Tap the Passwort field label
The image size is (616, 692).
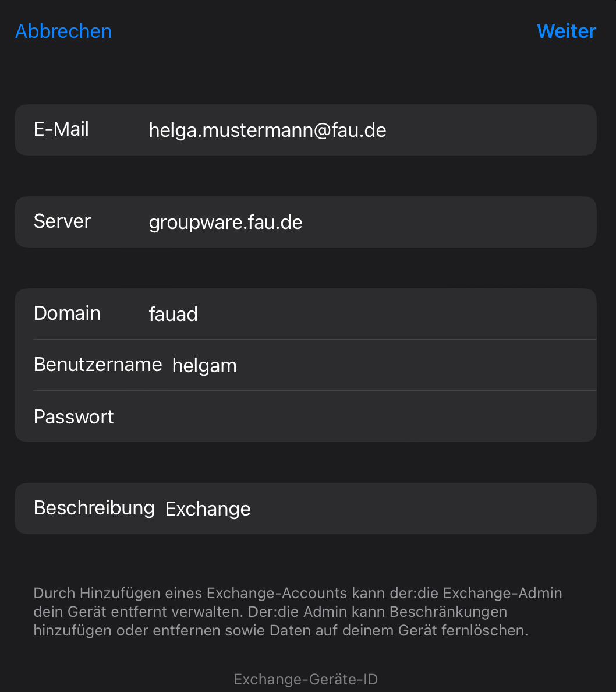[x=74, y=417]
